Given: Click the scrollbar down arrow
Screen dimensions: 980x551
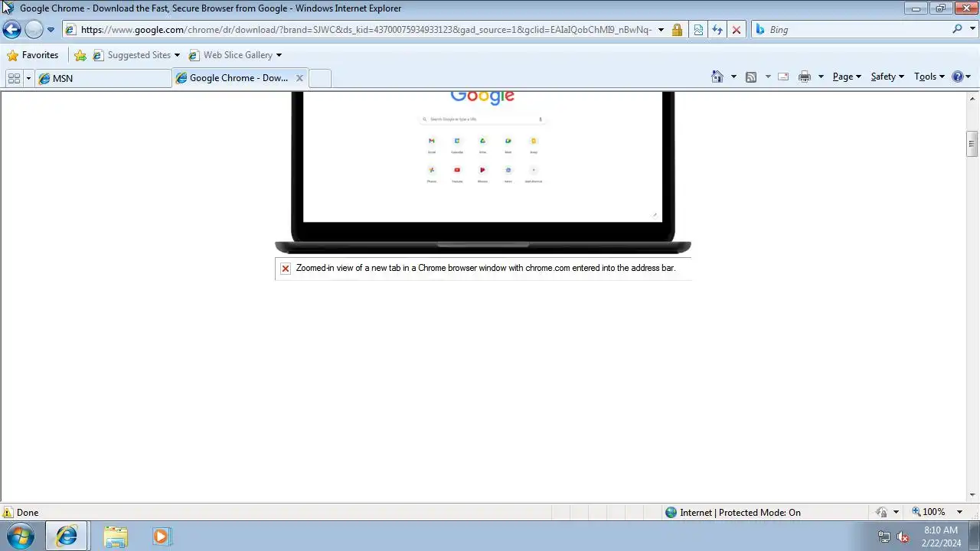Looking at the screenshot, I should pyautogui.click(x=972, y=496).
